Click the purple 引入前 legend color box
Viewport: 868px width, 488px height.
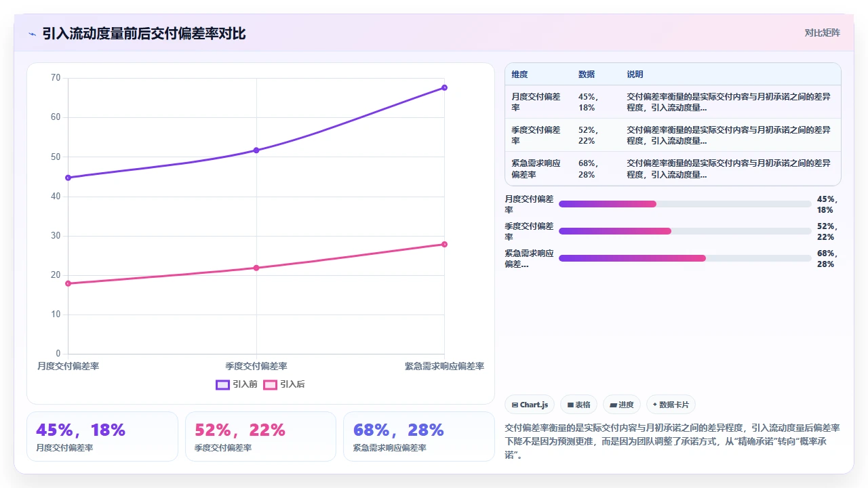click(x=222, y=384)
